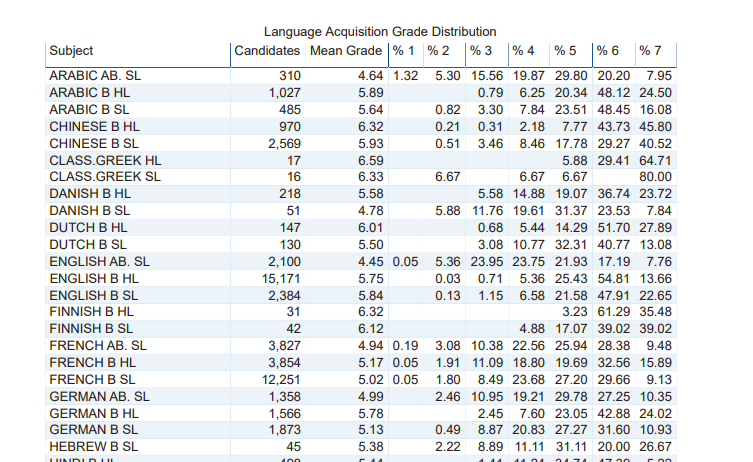The image size is (753, 462).
Task: Click the Mean Grade column header
Action: point(346,51)
